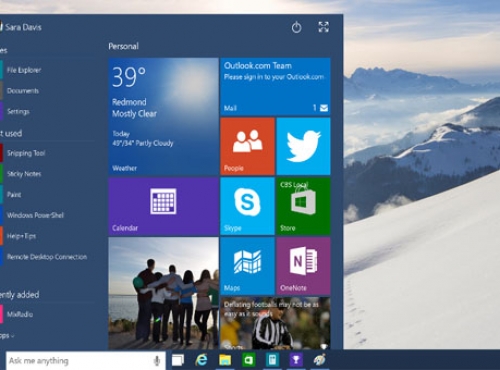Launch the OneNote tile

pyautogui.click(x=303, y=266)
